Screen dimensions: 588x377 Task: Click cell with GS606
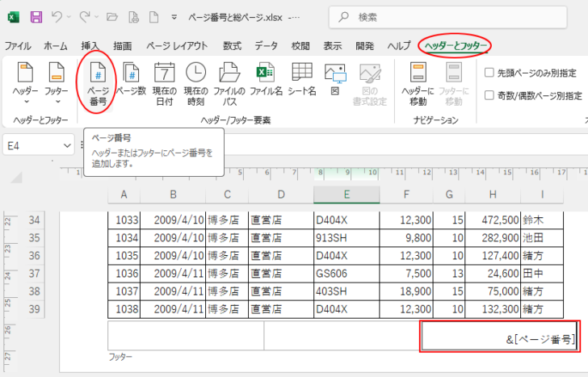point(346,274)
